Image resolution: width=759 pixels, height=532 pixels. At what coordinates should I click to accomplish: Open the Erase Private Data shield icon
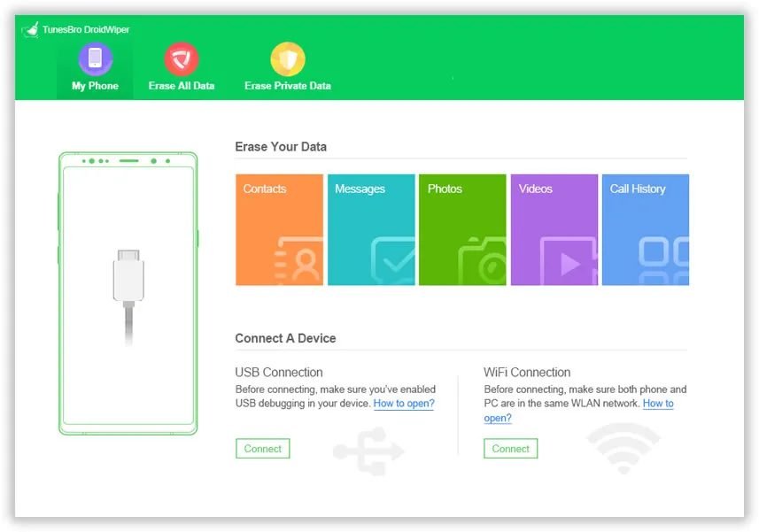tap(288, 59)
